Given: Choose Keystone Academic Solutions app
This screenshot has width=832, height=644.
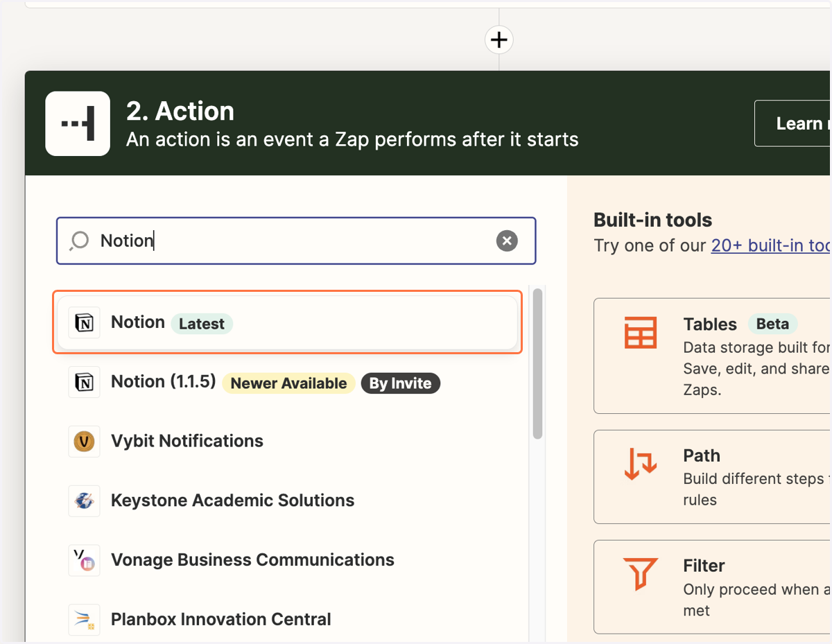Looking at the screenshot, I should 287,501.
